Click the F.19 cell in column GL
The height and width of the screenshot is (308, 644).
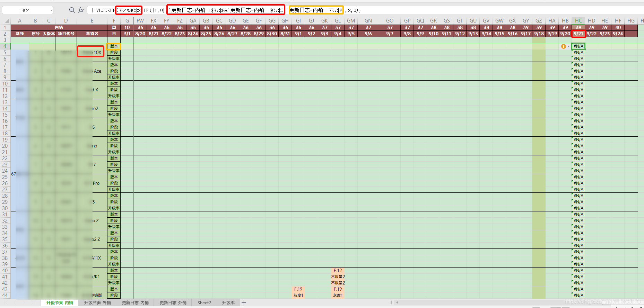(x=338, y=289)
